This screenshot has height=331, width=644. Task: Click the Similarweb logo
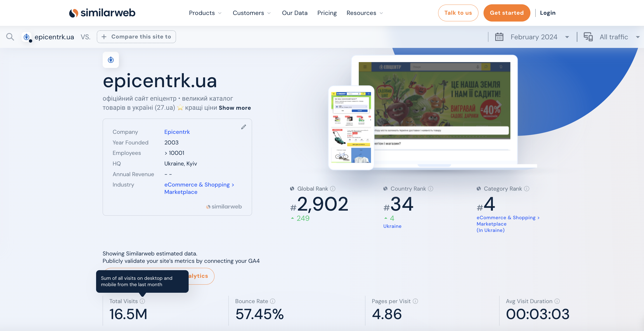[102, 13]
